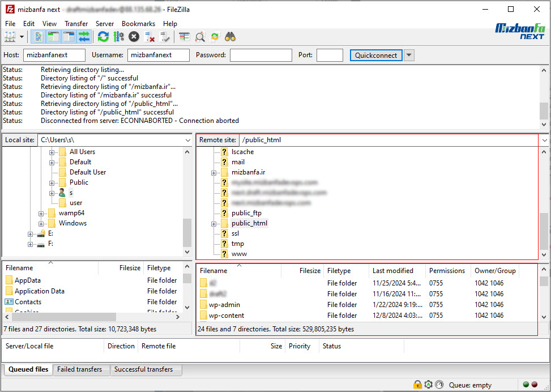Search for files with the binoculars icon

(x=230, y=37)
